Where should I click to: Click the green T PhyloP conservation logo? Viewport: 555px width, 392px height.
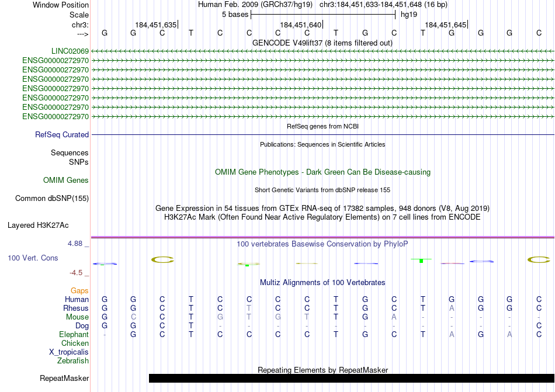[421, 261]
